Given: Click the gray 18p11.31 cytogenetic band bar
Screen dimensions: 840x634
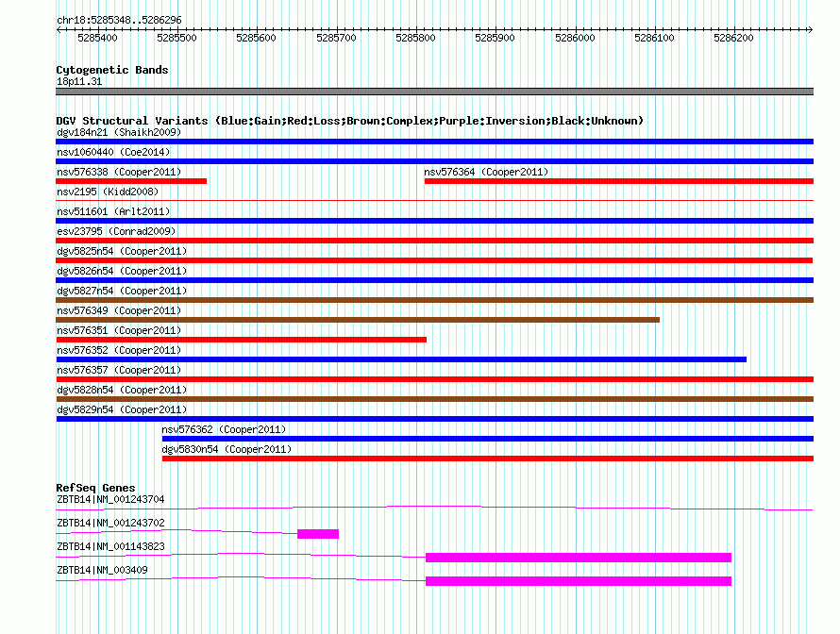Looking at the screenshot, I should (x=434, y=92).
